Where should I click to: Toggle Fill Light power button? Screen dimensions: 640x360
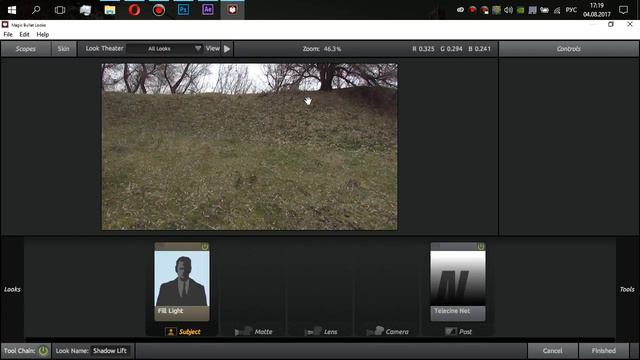[205, 247]
